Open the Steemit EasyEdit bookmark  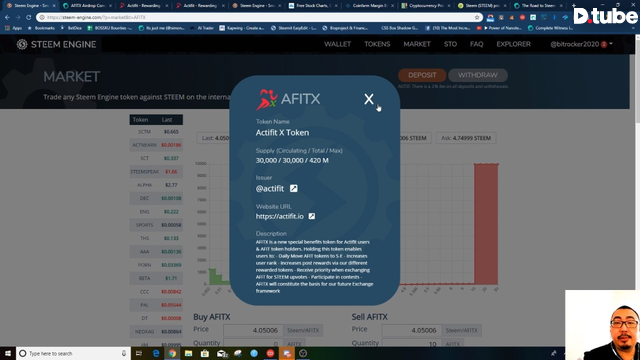click(x=293, y=28)
